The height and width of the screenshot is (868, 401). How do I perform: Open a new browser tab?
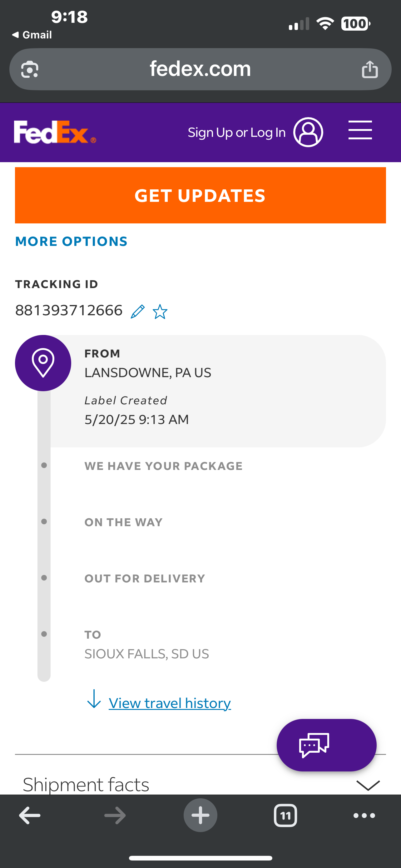coord(200,816)
